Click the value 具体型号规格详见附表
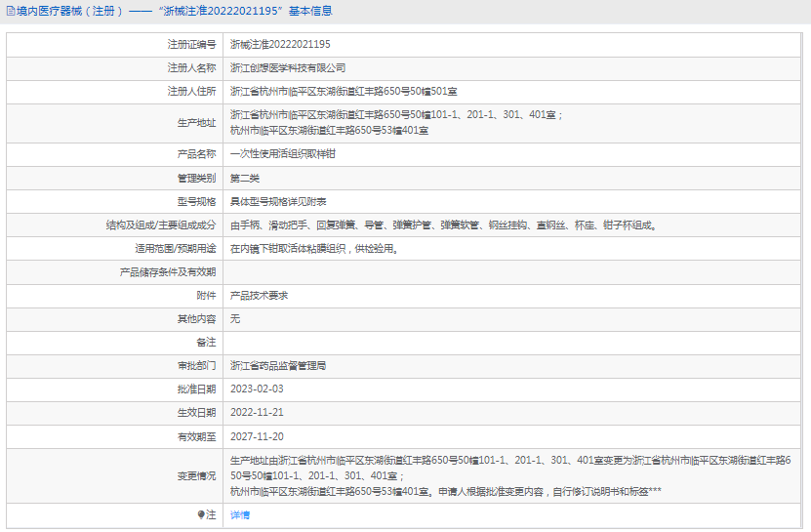This screenshot has height=532, width=811. point(278,202)
